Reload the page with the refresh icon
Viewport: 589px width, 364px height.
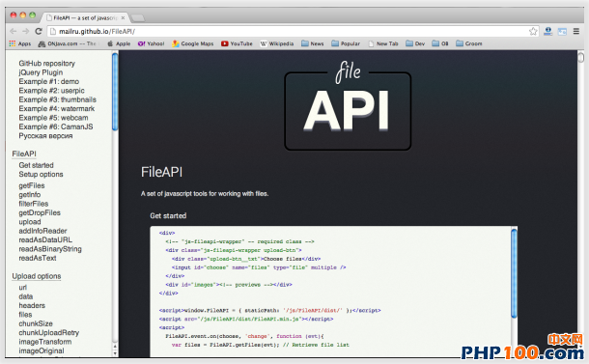click(x=39, y=32)
